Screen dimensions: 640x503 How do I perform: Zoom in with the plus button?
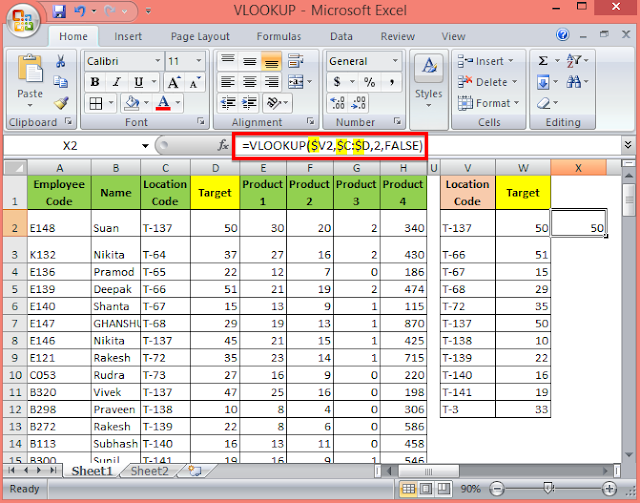point(609,488)
